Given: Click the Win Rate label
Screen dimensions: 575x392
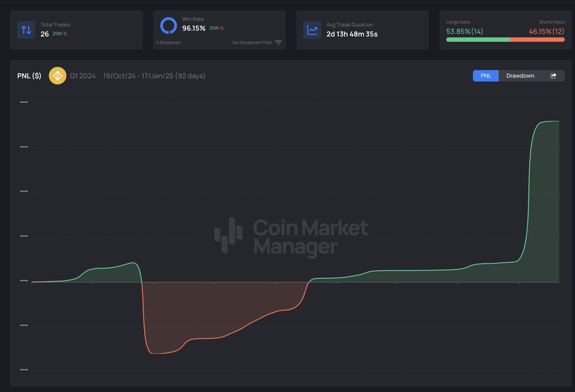Looking at the screenshot, I should (193, 19).
